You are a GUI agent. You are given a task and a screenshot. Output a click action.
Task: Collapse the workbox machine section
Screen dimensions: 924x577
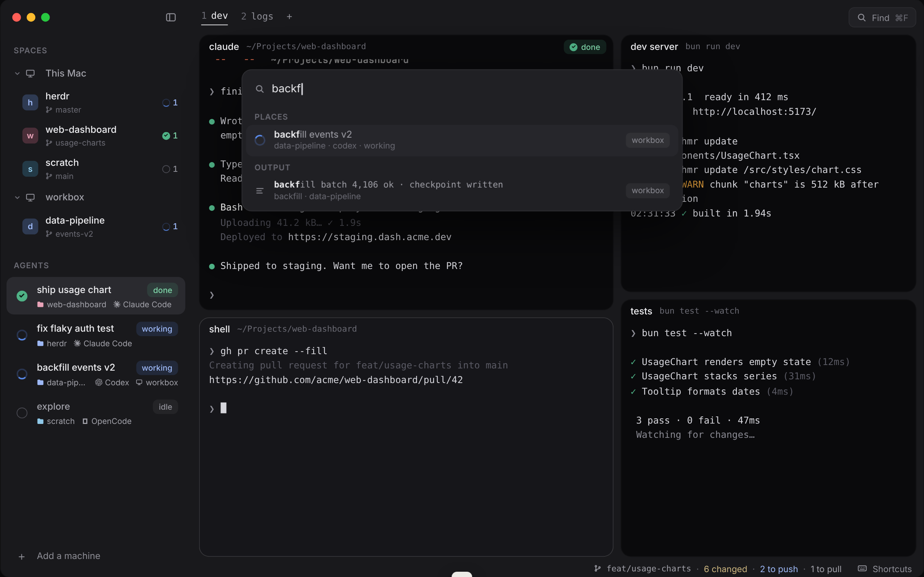(x=17, y=197)
